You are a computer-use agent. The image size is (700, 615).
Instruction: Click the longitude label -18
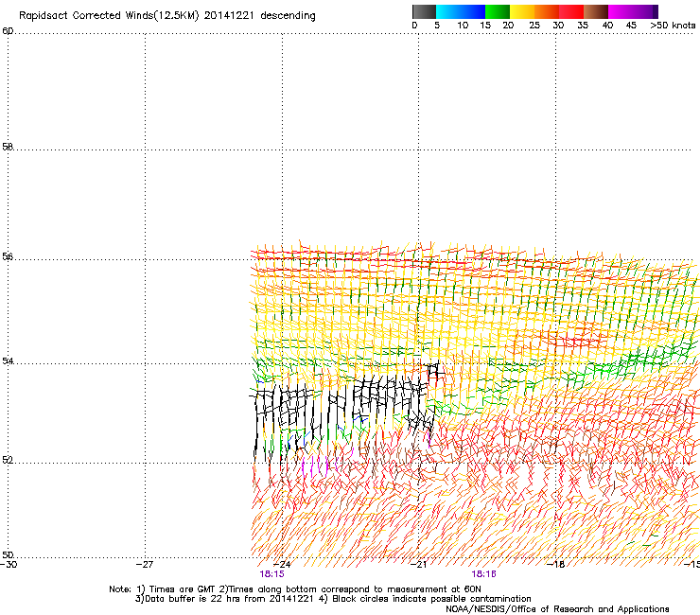[556, 565]
